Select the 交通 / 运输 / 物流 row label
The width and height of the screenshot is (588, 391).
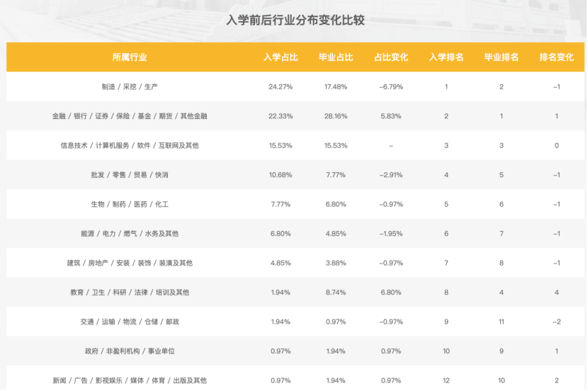(130, 322)
